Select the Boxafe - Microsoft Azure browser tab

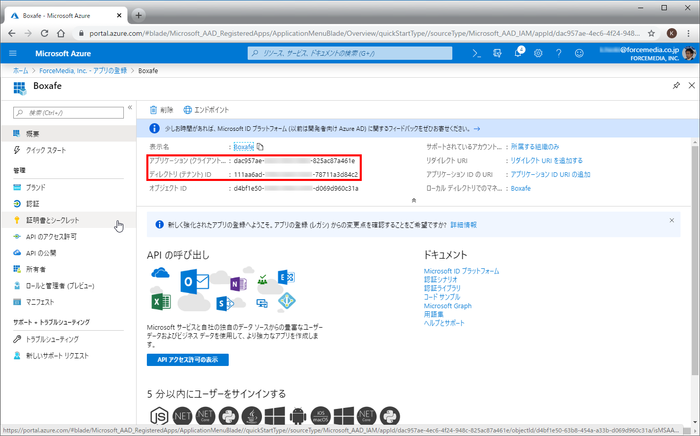66,16
